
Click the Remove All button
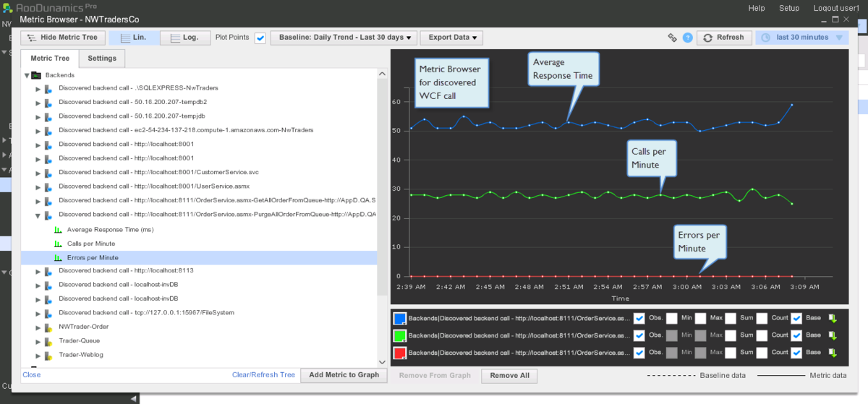[509, 375]
